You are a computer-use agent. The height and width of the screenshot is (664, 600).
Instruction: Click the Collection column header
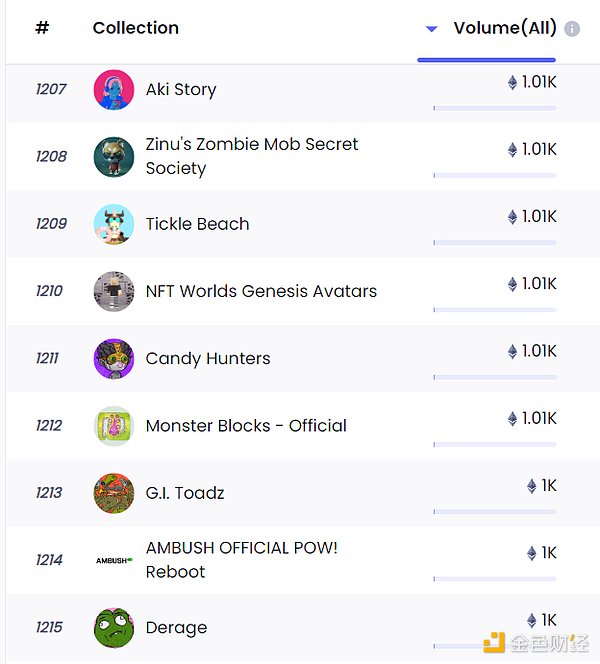[x=136, y=28]
